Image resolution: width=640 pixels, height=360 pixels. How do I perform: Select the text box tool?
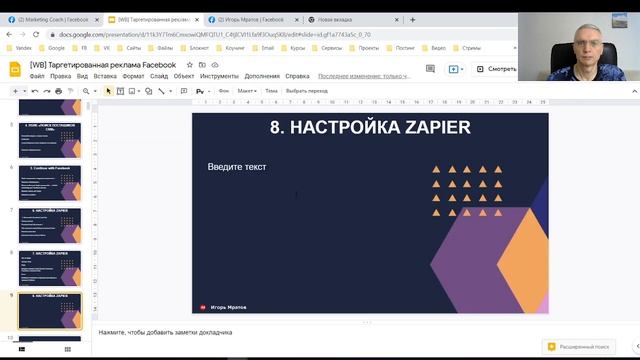pos(120,91)
